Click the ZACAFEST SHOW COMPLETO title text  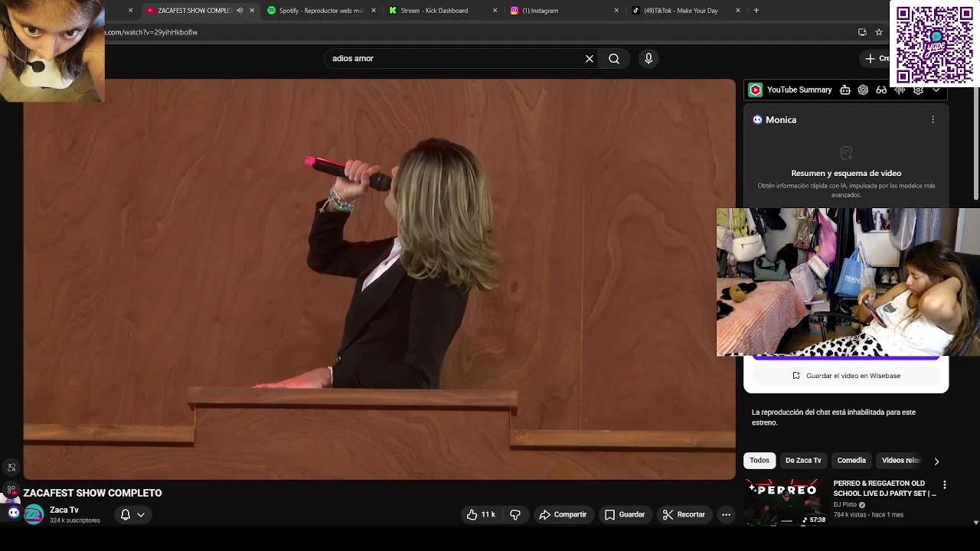tap(93, 493)
